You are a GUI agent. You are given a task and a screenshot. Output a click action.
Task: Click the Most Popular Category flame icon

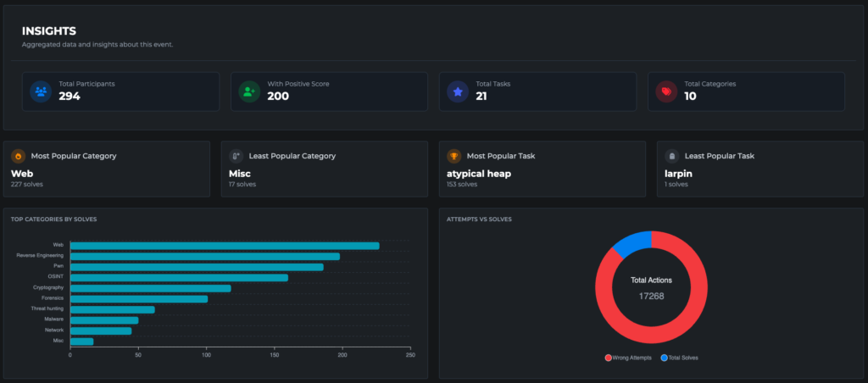(19, 156)
